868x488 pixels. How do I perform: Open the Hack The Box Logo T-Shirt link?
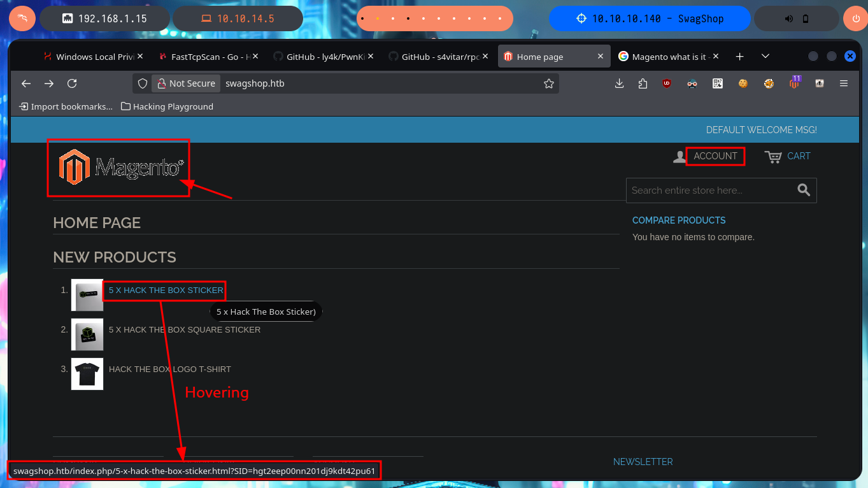pos(170,370)
